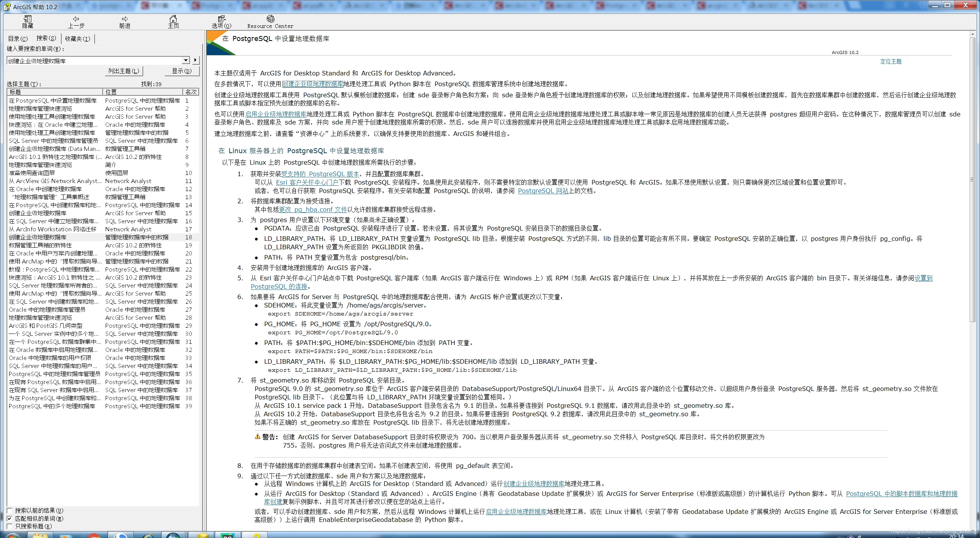This screenshot has width=980, height=538.
Task: Enable 搜索以前的结果 checkbox
Action: 10,510
